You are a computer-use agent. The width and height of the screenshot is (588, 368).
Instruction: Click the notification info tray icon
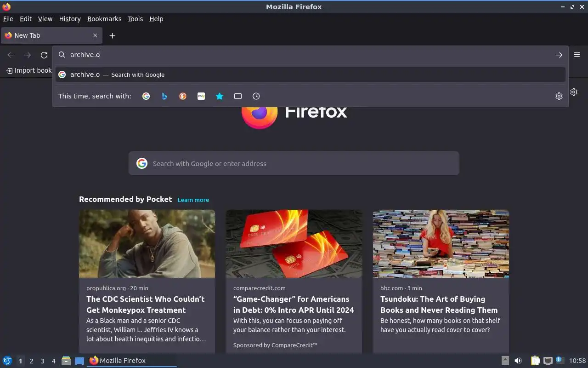[x=560, y=360]
